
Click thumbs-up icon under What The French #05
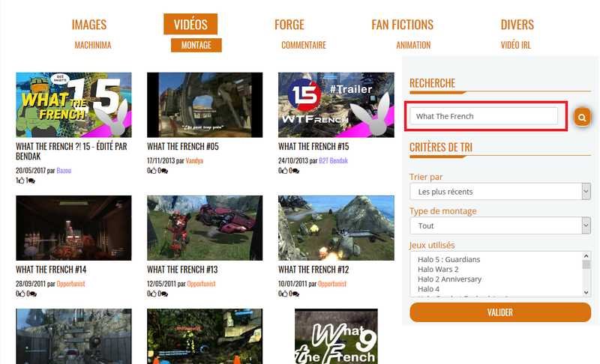click(x=153, y=171)
